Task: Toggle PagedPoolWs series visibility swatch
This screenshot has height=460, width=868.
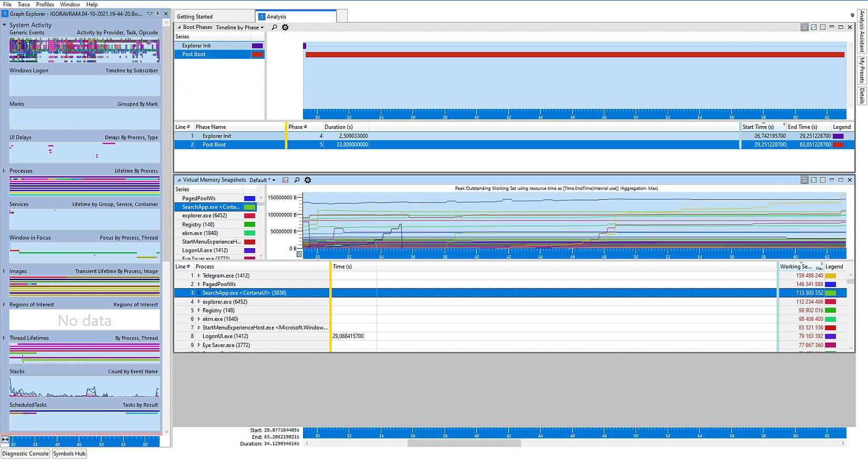Action: 249,198
